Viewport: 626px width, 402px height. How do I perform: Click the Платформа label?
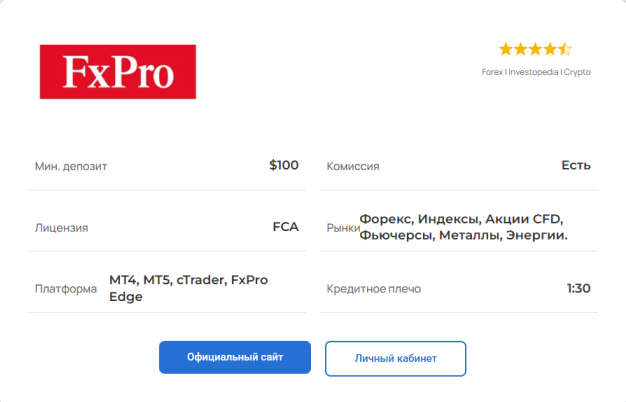65,289
